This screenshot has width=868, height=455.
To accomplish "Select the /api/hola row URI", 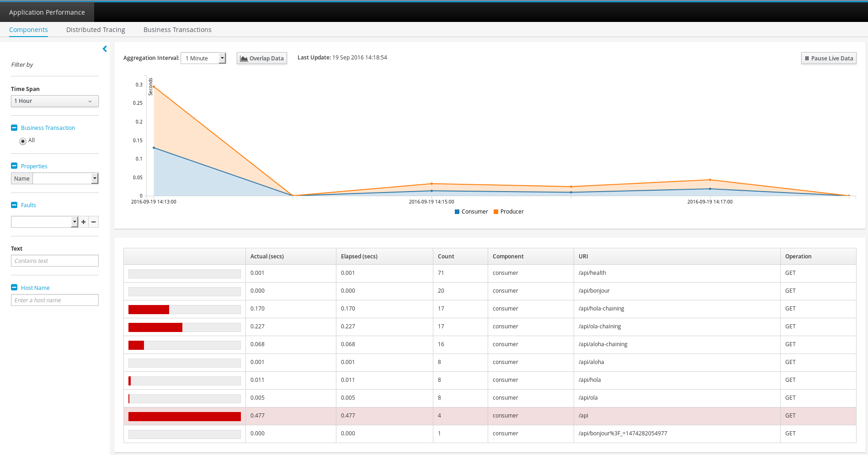I will coord(590,380).
